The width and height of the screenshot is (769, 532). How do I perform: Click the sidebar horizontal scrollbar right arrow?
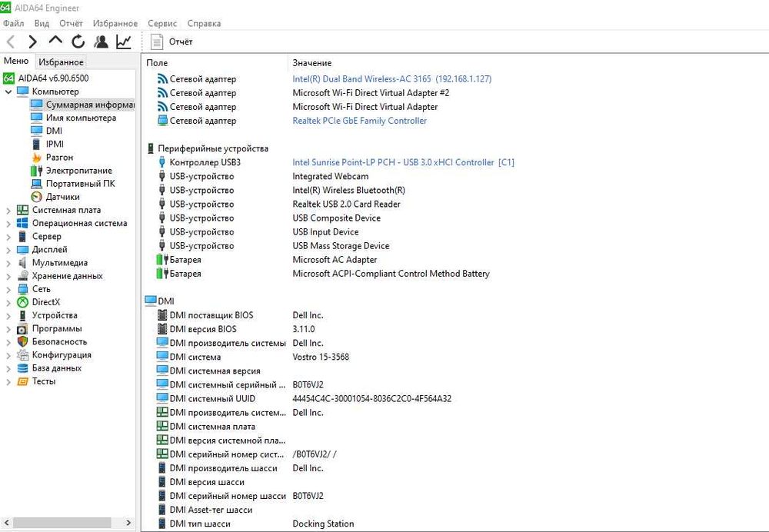coord(128,523)
